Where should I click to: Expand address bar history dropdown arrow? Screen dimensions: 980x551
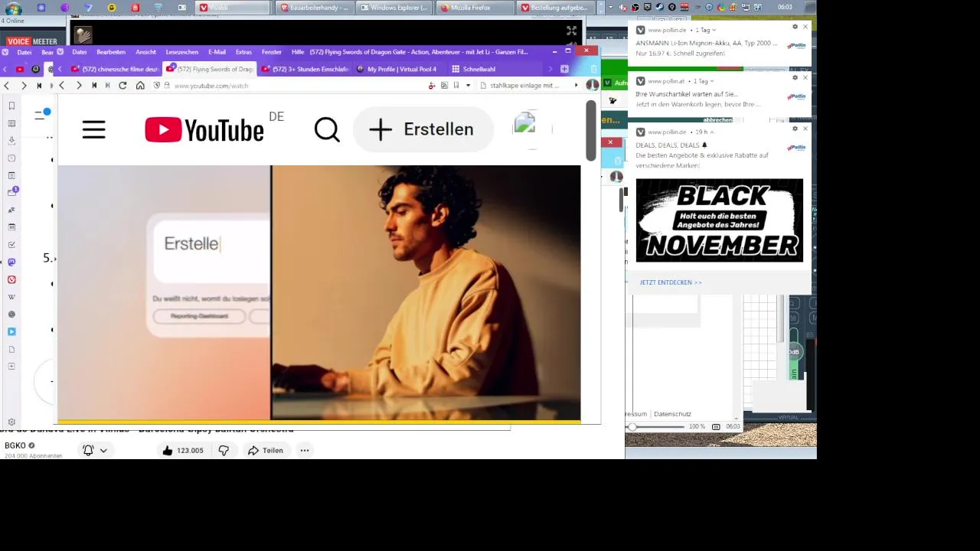point(468,86)
